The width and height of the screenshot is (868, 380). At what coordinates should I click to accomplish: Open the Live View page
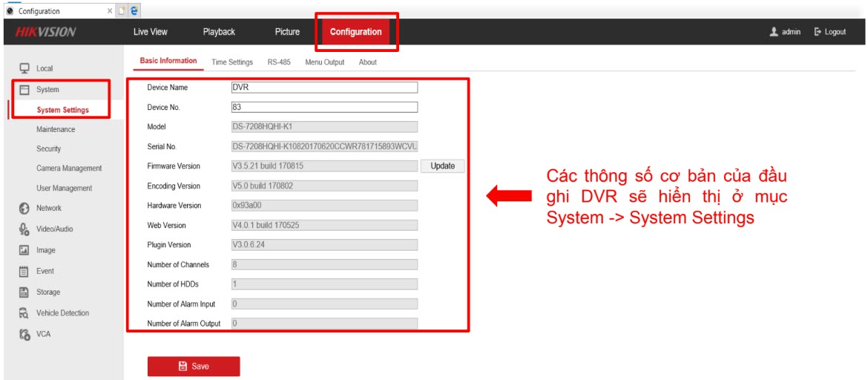(150, 32)
